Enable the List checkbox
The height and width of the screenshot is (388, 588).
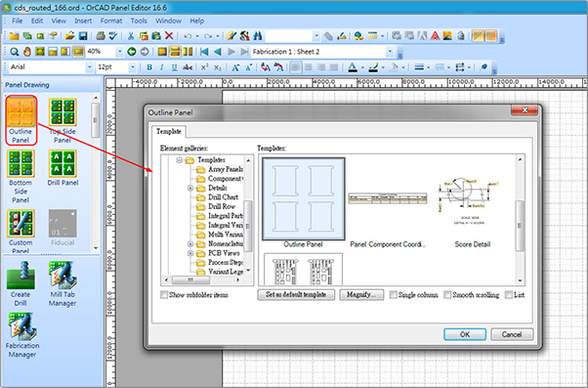coord(509,295)
